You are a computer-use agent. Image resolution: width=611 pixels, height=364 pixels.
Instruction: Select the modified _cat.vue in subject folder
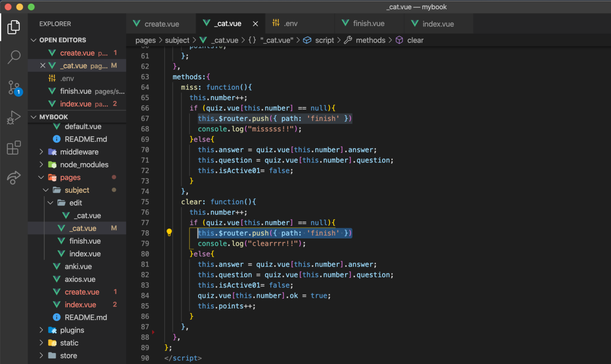pos(77,228)
